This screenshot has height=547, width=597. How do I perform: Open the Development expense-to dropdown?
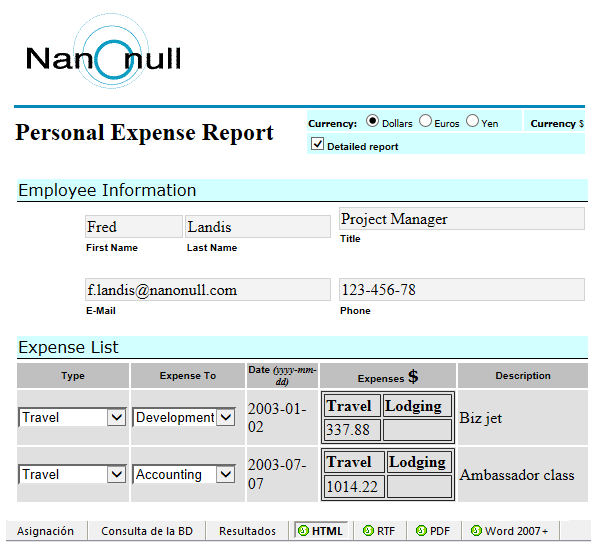[x=226, y=418]
